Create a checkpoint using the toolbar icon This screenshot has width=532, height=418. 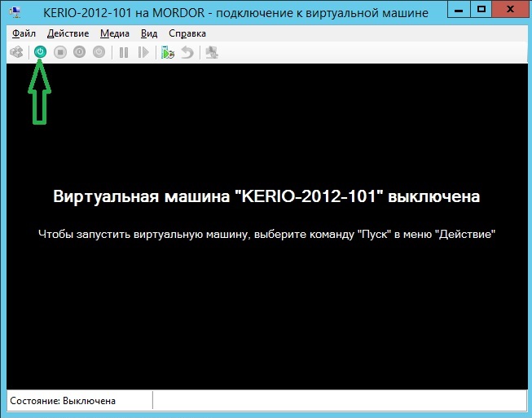click(167, 52)
